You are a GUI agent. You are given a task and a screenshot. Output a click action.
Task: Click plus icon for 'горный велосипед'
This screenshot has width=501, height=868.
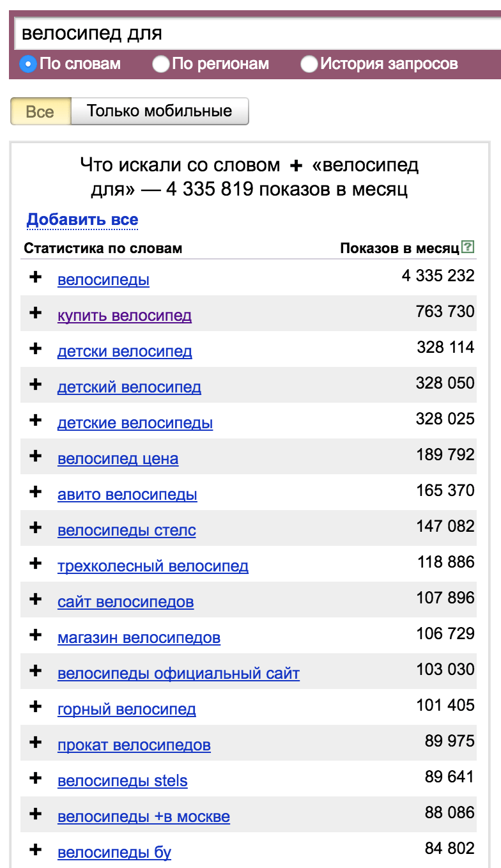(x=36, y=706)
